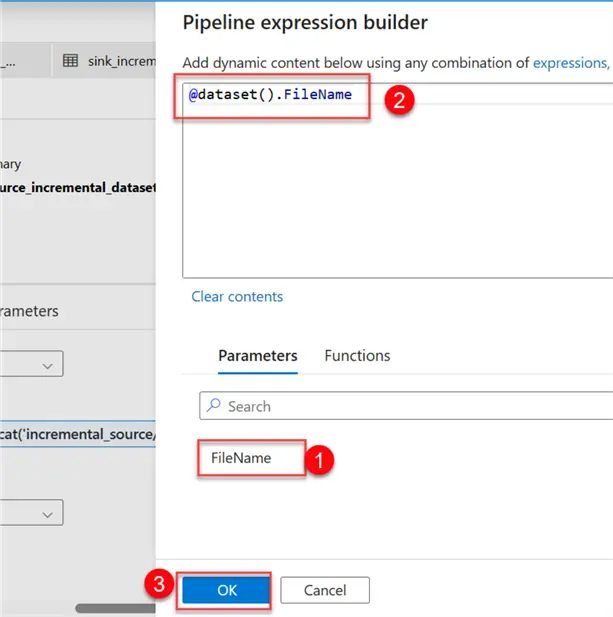Click the table icon on sink_increm tab
Image resolution: width=613 pixels, height=617 pixels.
(x=70, y=61)
